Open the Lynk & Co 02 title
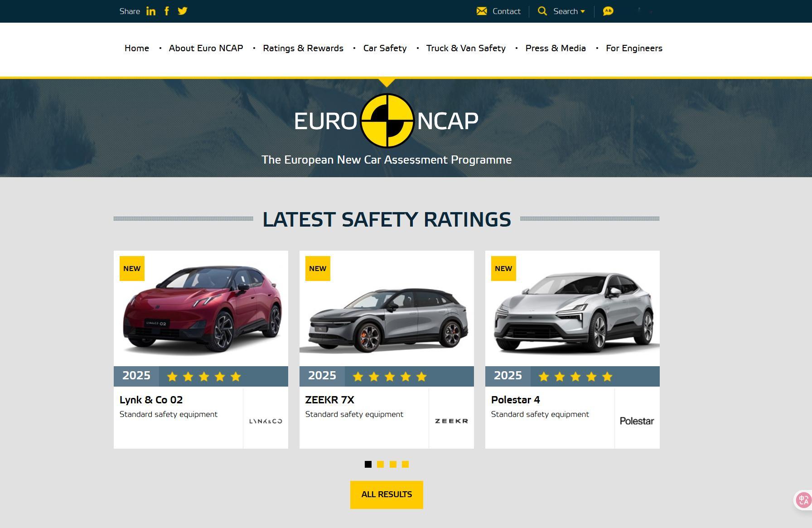This screenshot has width=812, height=528. 151,400
